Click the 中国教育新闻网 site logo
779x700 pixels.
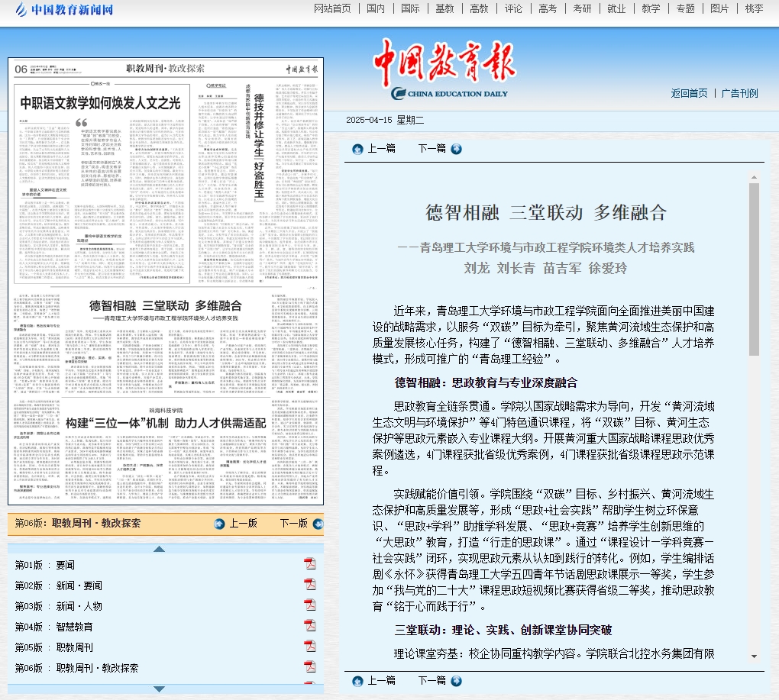64,10
